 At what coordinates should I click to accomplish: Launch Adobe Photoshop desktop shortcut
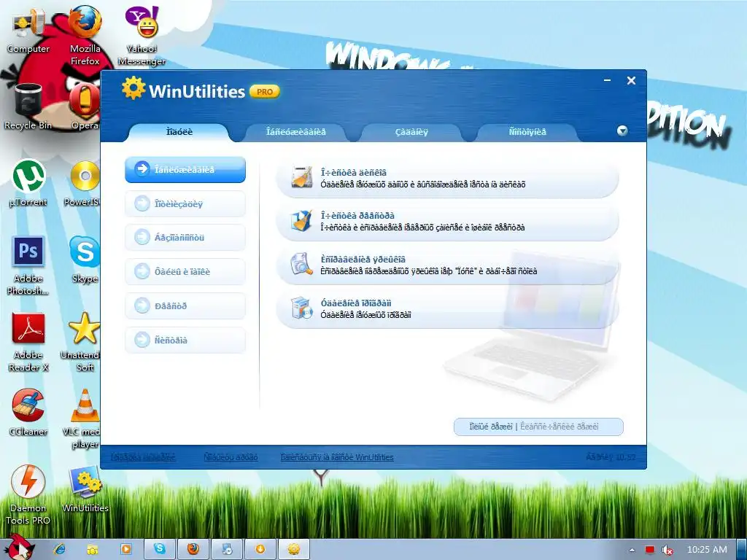28,265
